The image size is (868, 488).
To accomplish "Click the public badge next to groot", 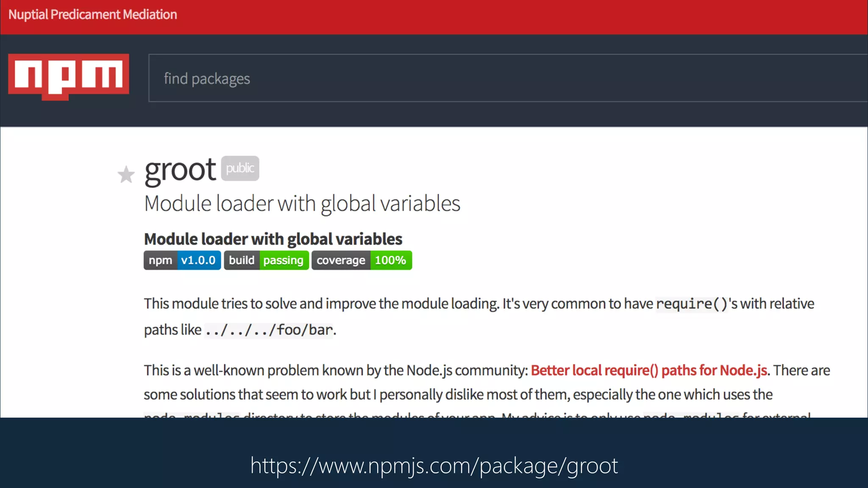I will 240,168.
